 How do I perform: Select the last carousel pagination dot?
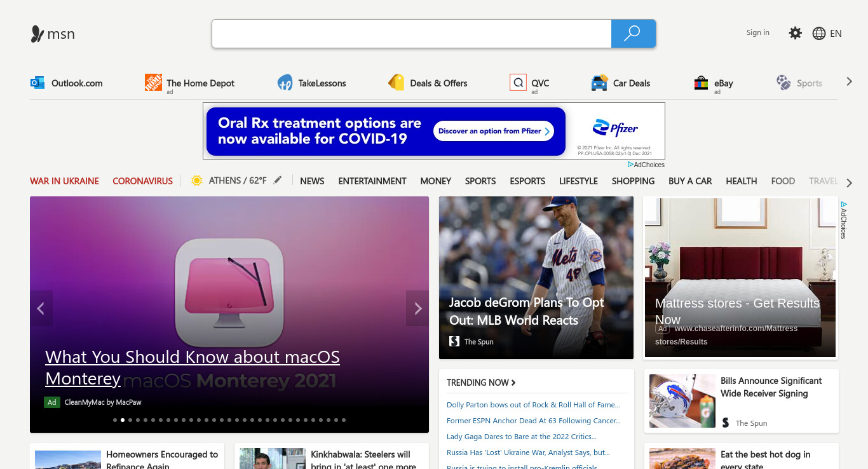[x=344, y=420]
